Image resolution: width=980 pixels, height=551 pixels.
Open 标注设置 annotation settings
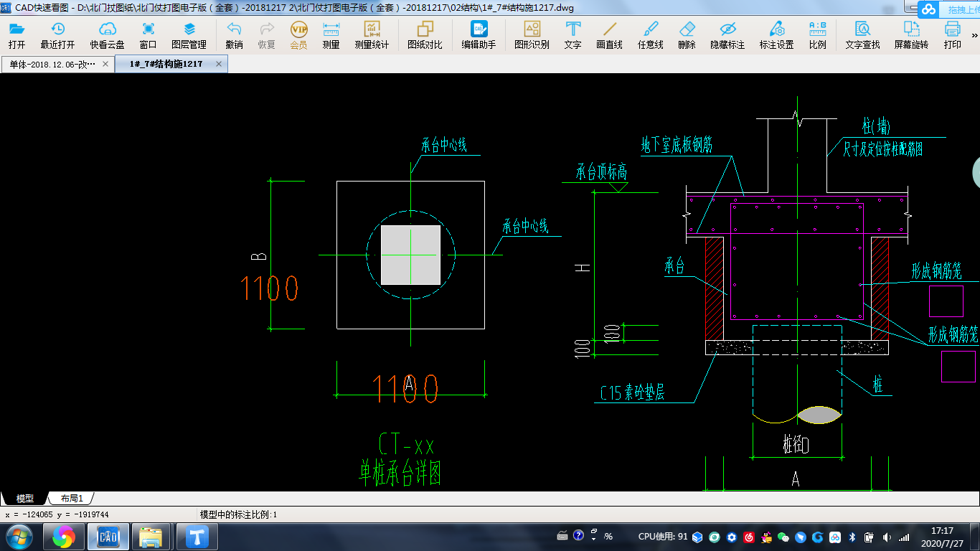(777, 34)
